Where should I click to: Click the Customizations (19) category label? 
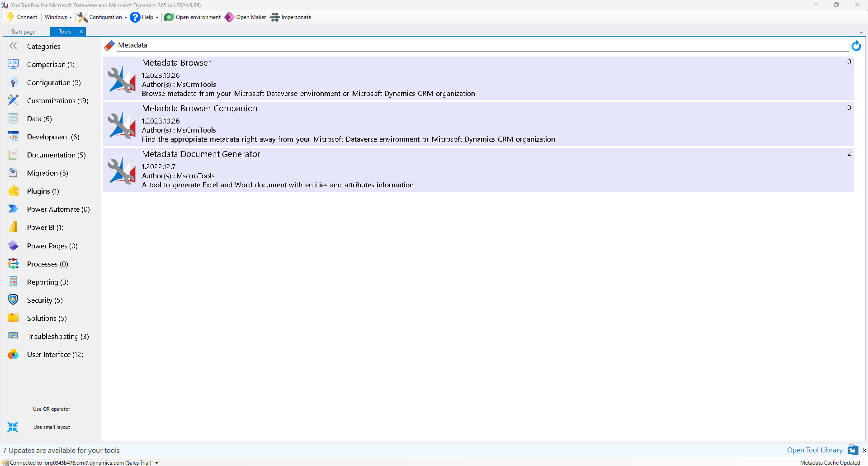pyautogui.click(x=57, y=100)
